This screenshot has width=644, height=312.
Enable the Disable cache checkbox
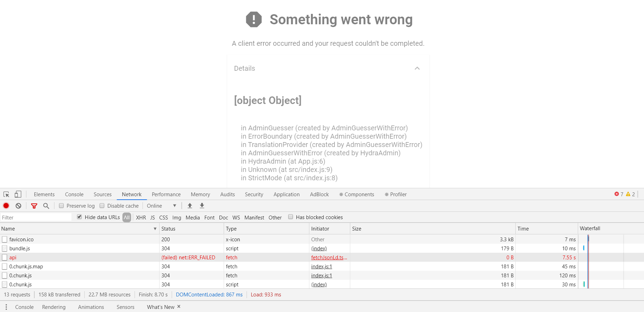(102, 206)
